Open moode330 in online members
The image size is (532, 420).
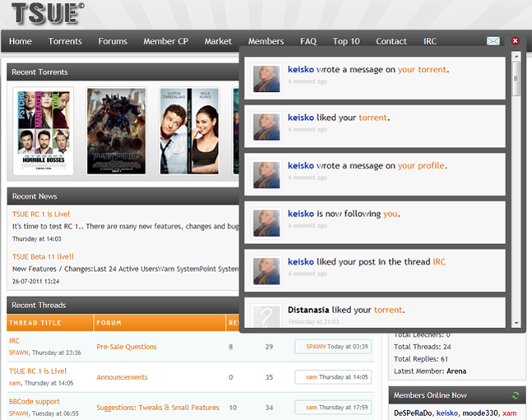(x=480, y=413)
